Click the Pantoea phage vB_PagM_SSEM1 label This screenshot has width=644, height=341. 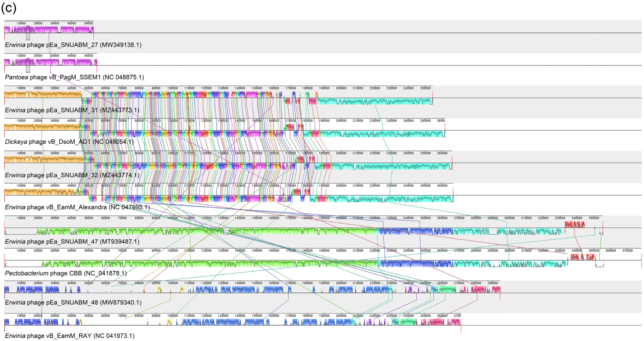[x=74, y=77]
